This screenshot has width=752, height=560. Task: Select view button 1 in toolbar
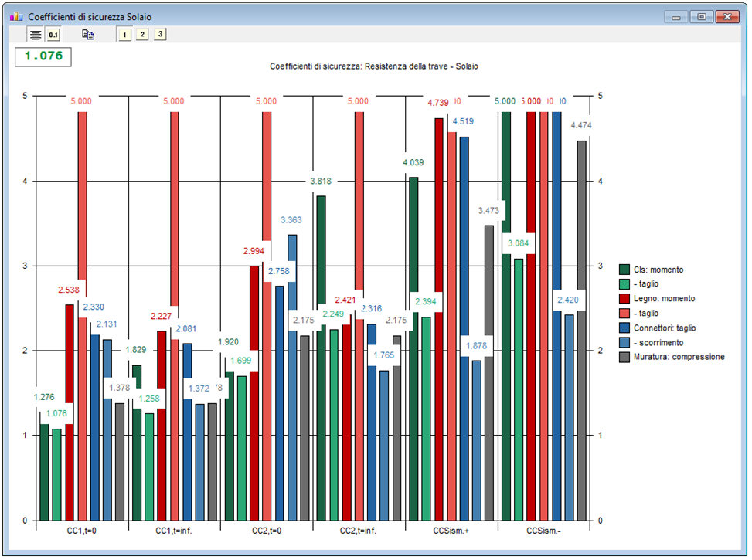point(124,34)
